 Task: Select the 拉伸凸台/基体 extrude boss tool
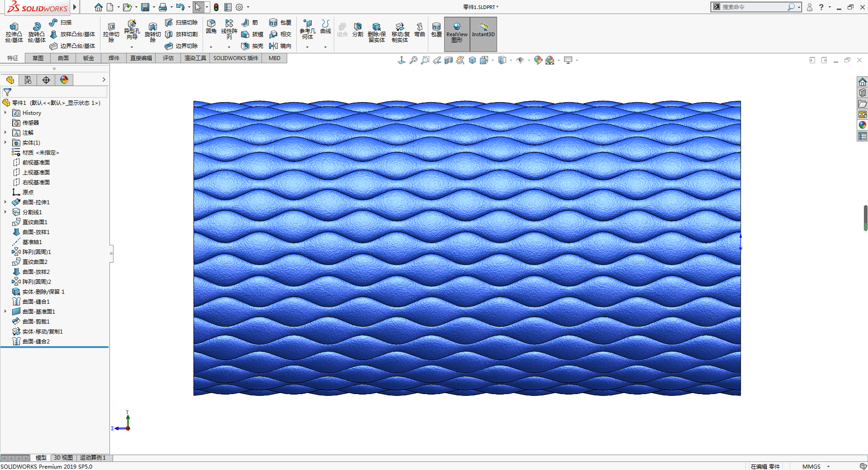tap(14, 32)
